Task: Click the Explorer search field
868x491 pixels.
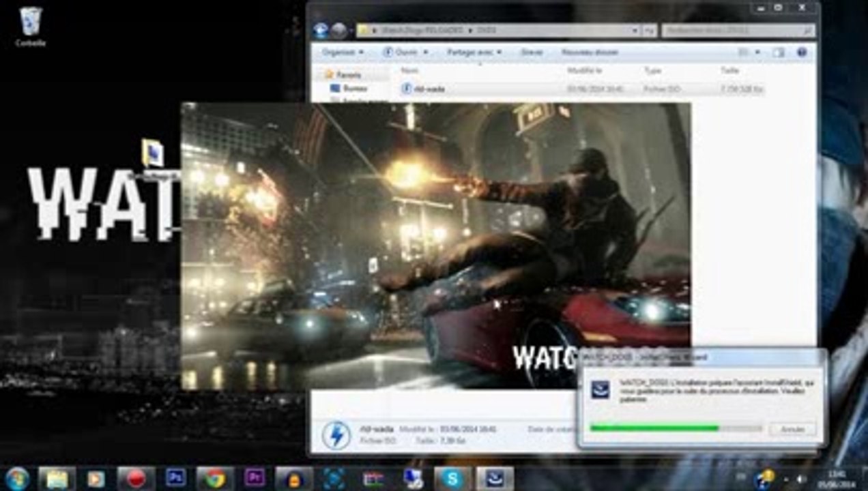Action: tap(738, 31)
